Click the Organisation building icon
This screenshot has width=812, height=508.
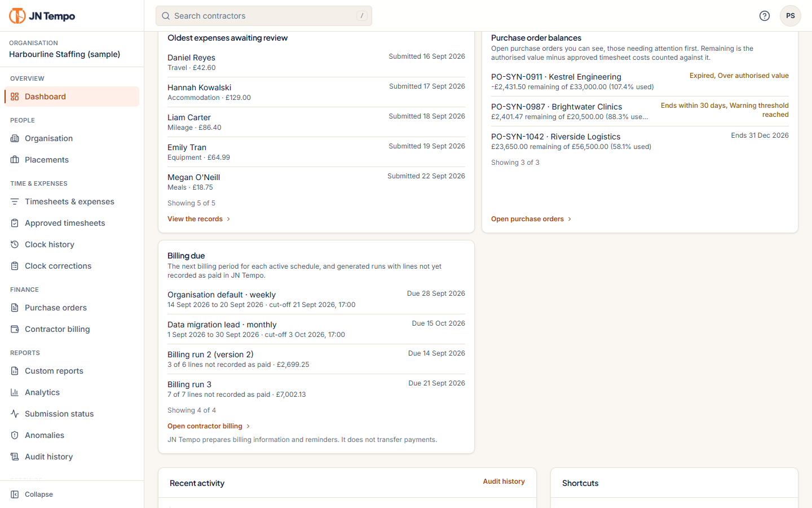[15, 138]
